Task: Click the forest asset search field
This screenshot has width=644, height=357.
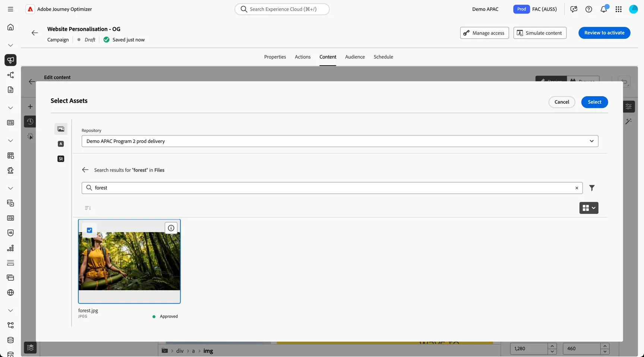Action: point(332,188)
